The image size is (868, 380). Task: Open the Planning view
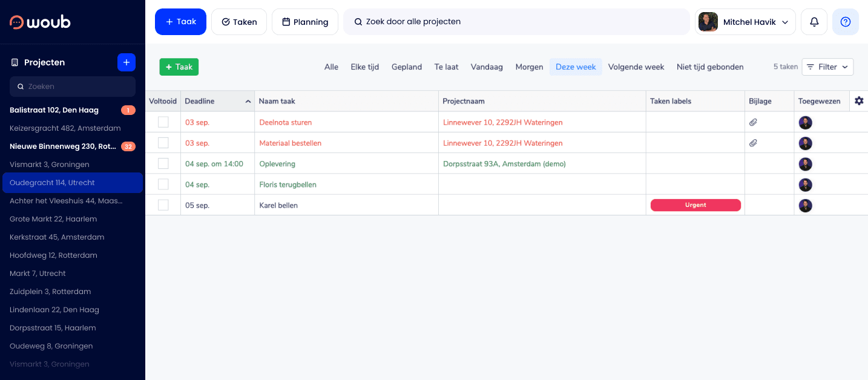305,22
